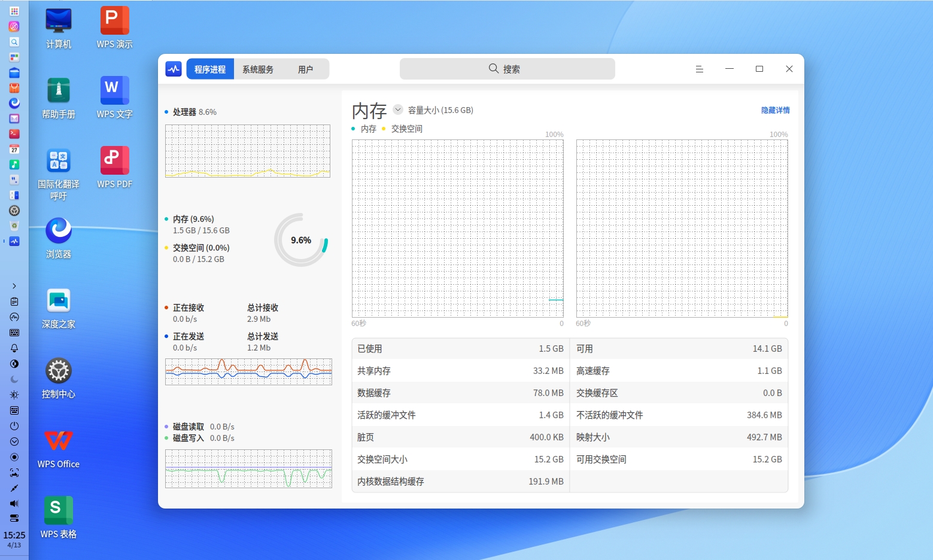Open the 帮助手册 desktop icon
Viewport: 933px width, 560px height.
[x=59, y=99]
